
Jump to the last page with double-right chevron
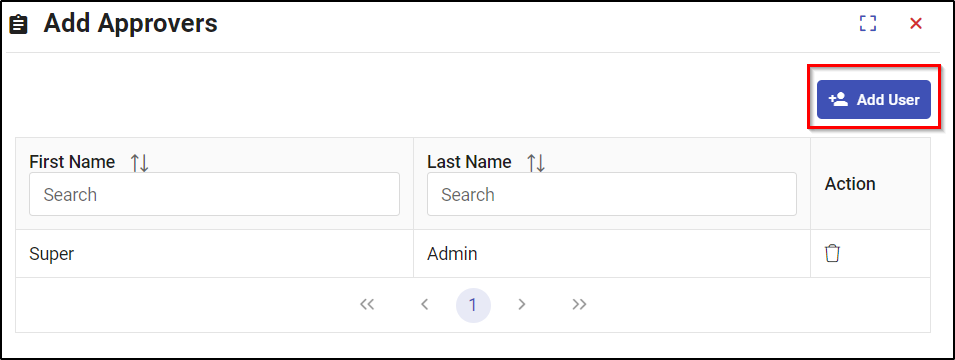pyautogui.click(x=579, y=305)
